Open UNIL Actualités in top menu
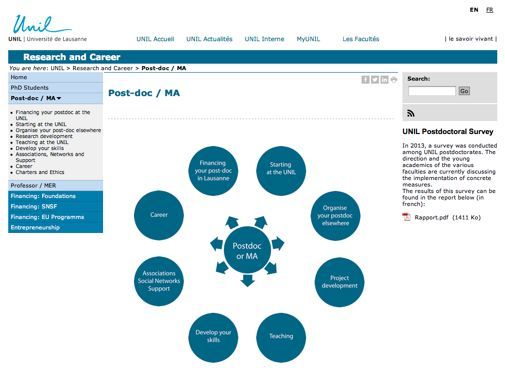This screenshot has width=505, height=371. coord(209,39)
